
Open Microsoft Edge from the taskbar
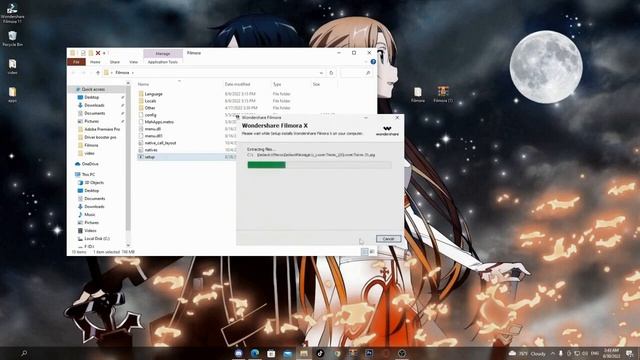click(x=255, y=353)
